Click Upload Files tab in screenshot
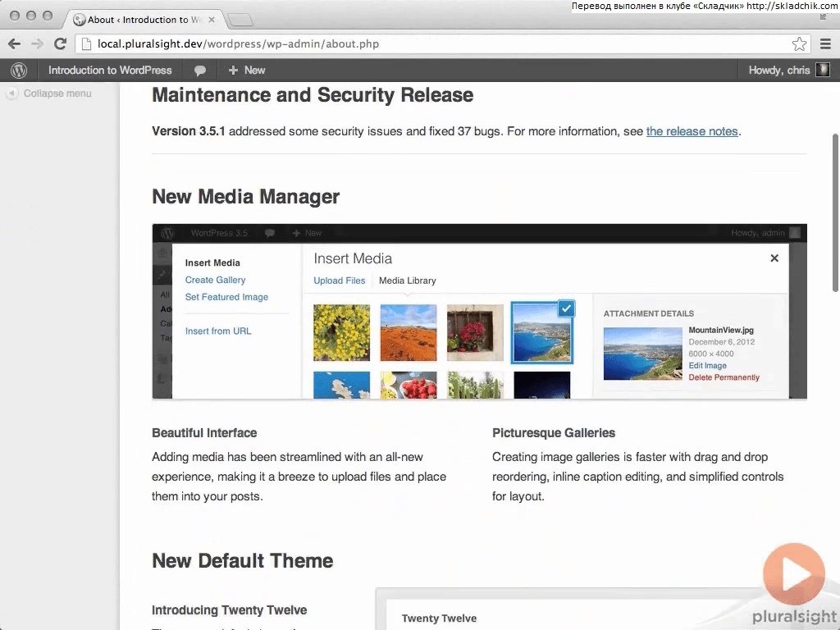 click(339, 281)
